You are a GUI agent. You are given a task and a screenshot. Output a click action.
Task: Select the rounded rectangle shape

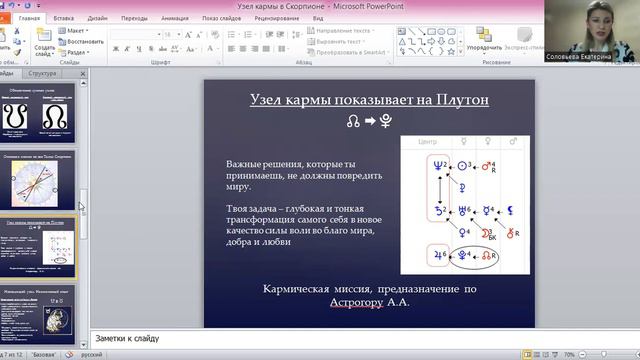[x=451, y=31]
